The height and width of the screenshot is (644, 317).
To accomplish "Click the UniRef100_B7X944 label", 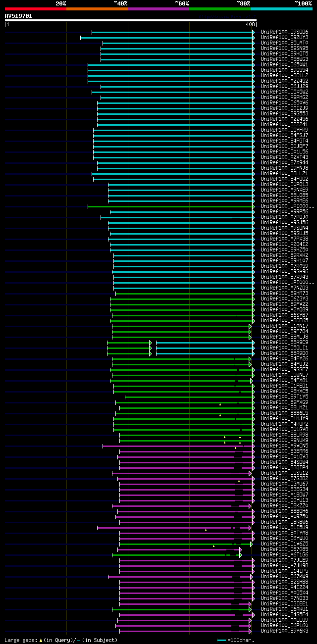I will [x=284, y=163].
